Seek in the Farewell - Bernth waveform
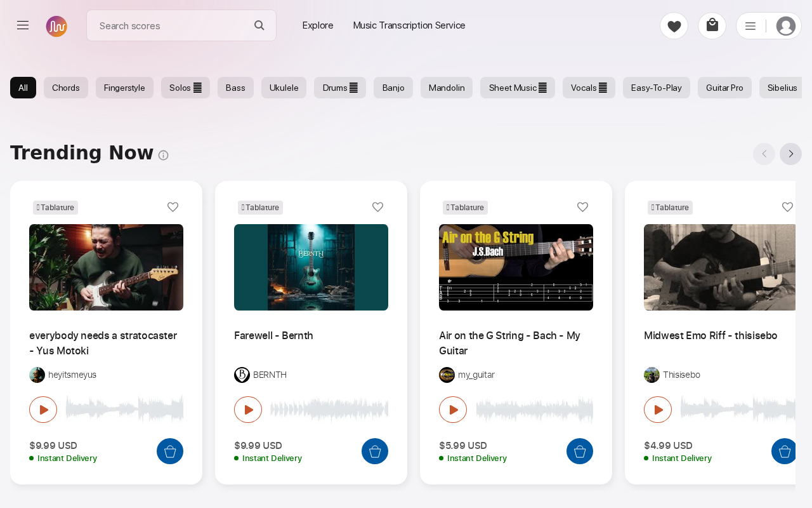Viewport: 812px width, 508px height. (x=329, y=410)
